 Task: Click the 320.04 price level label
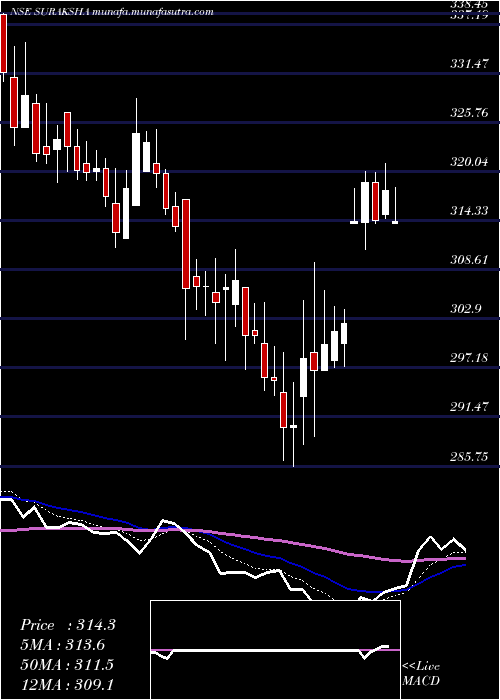tap(469, 162)
